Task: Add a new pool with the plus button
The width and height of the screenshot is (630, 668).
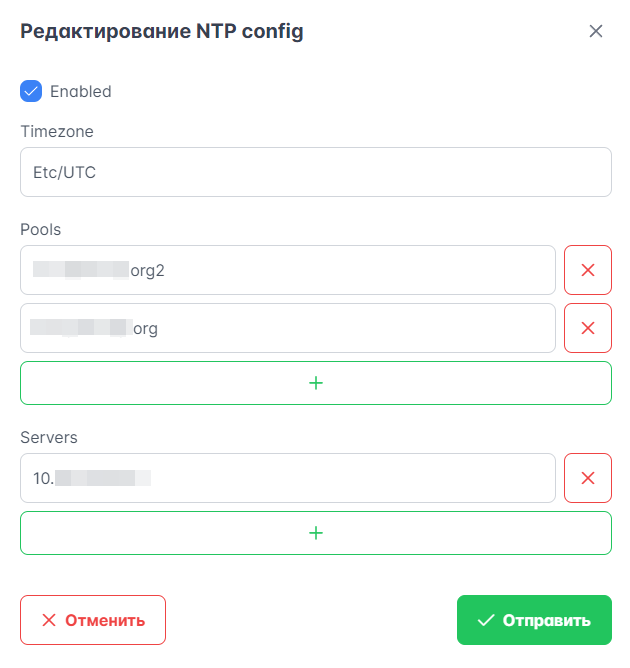Action: tap(315, 383)
